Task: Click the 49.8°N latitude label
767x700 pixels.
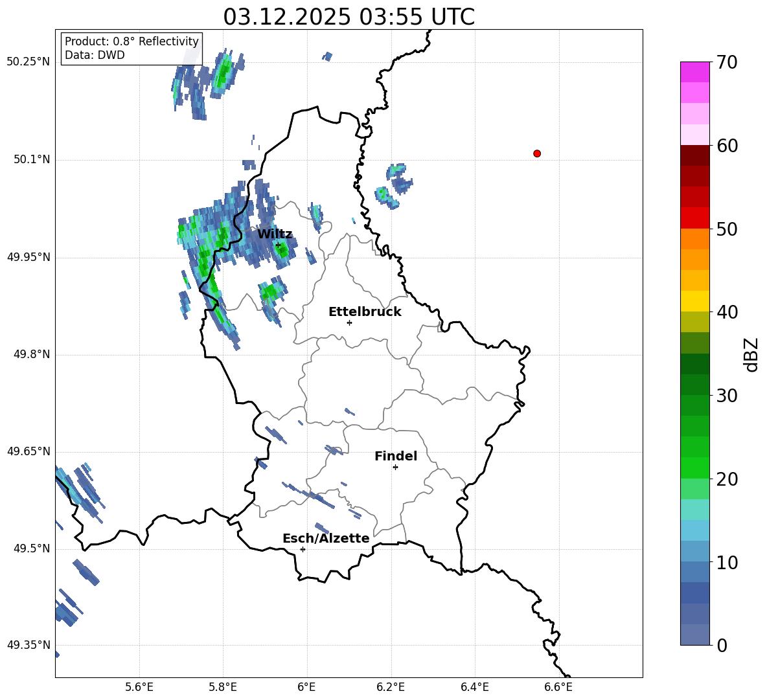Action: (32, 354)
